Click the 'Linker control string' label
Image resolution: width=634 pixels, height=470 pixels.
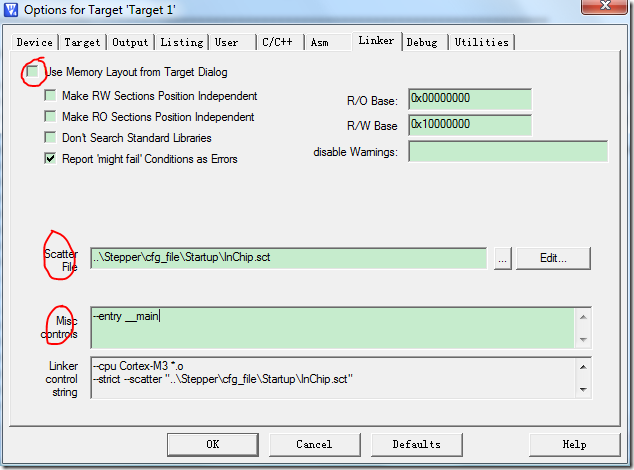click(62, 379)
